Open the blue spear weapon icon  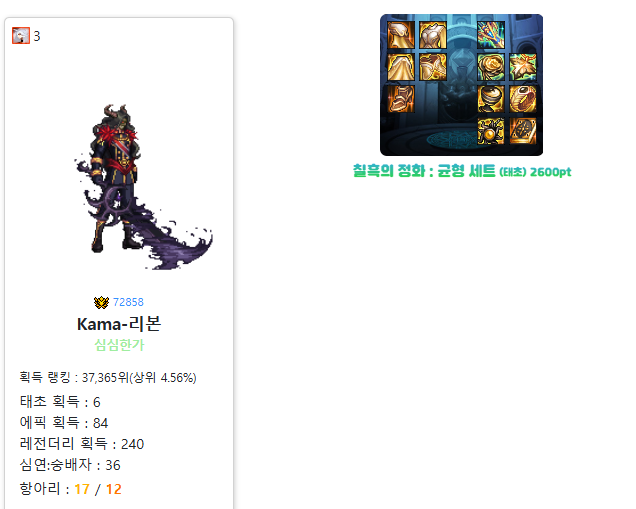[491, 35]
